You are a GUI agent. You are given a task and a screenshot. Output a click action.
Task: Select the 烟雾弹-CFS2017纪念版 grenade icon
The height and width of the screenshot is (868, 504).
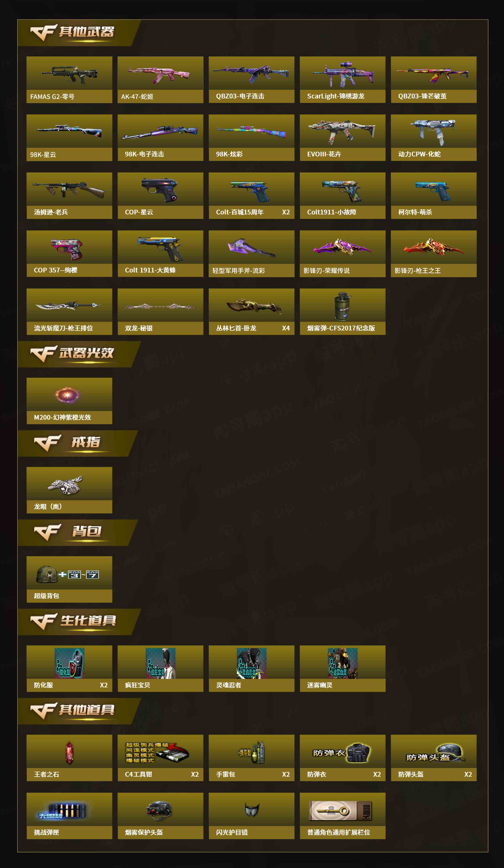tap(342, 306)
